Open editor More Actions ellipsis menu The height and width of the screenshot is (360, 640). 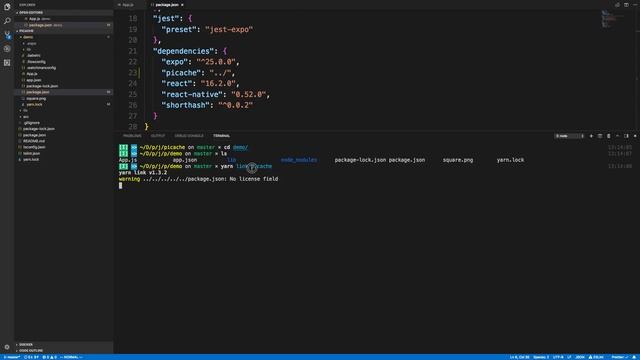(x=635, y=5)
